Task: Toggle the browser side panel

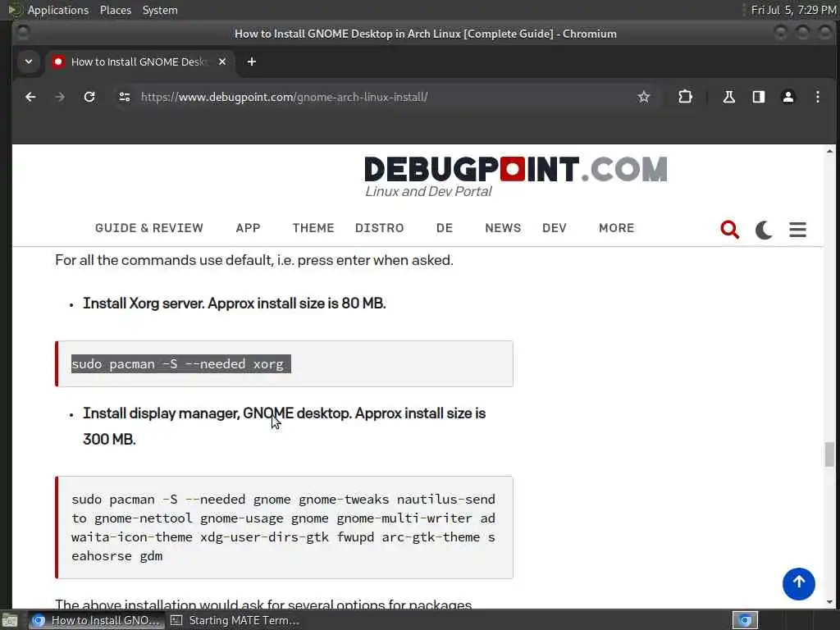Action: coord(759,97)
